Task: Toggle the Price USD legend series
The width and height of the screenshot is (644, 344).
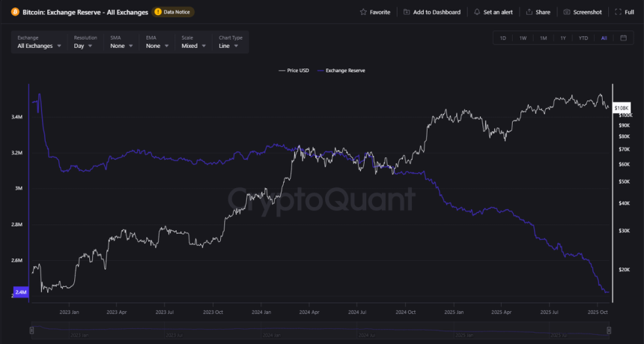Action: point(293,70)
